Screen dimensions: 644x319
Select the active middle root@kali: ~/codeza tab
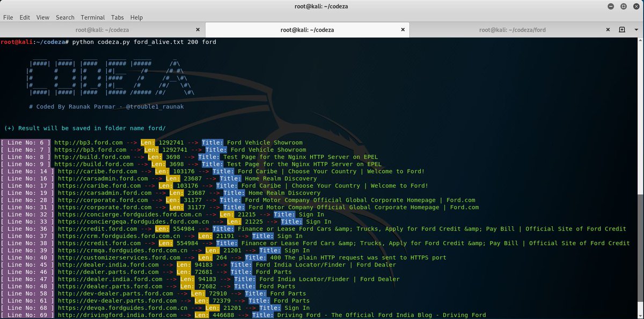(x=308, y=30)
